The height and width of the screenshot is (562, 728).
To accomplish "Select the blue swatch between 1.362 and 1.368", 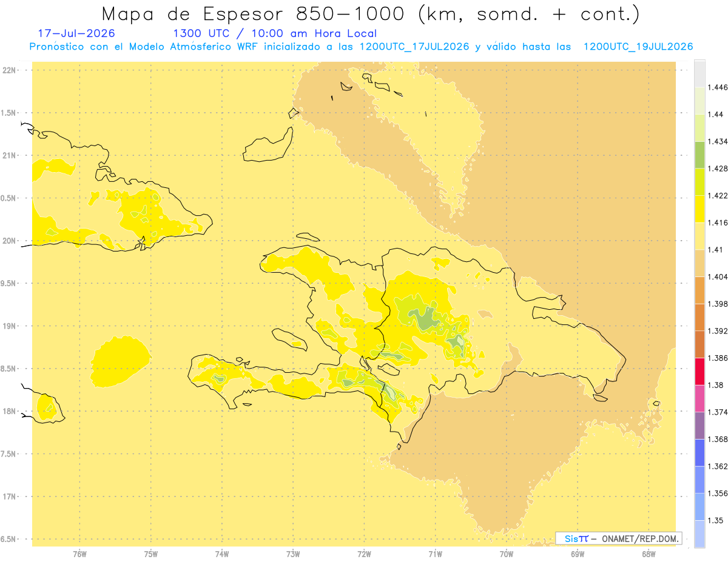I will (x=699, y=452).
